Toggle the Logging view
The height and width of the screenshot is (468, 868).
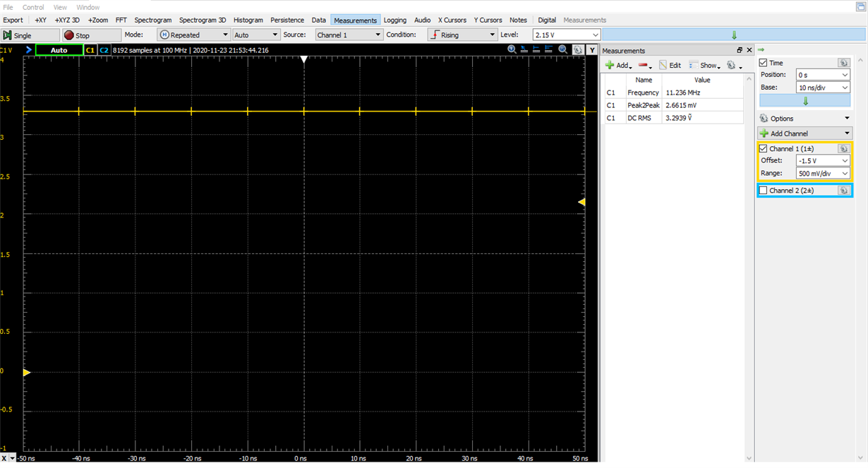395,20
